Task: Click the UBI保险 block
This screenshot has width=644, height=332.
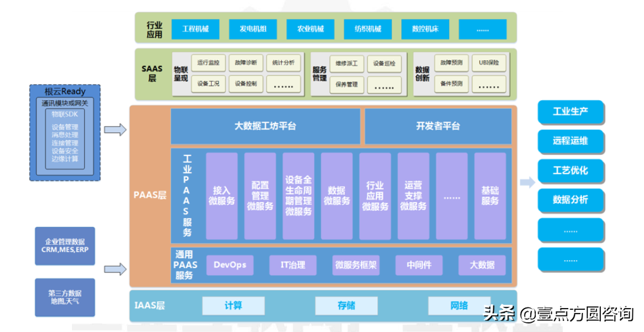Action: pyautogui.click(x=490, y=63)
